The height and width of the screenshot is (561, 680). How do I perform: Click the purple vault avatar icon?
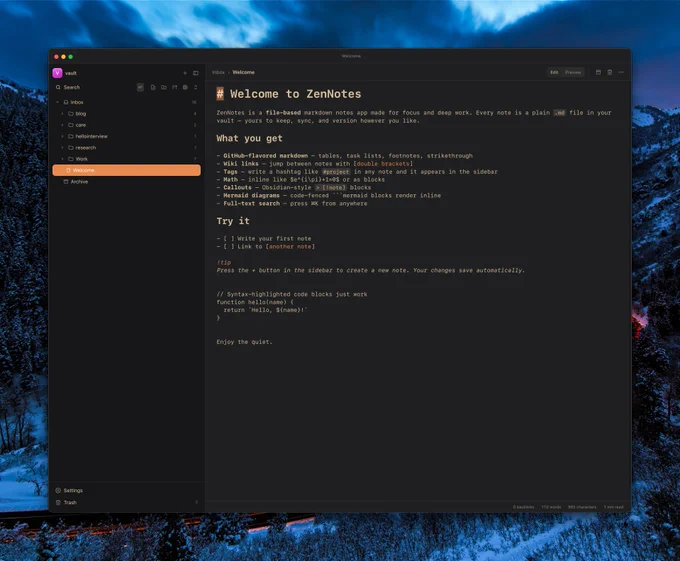pos(57,73)
